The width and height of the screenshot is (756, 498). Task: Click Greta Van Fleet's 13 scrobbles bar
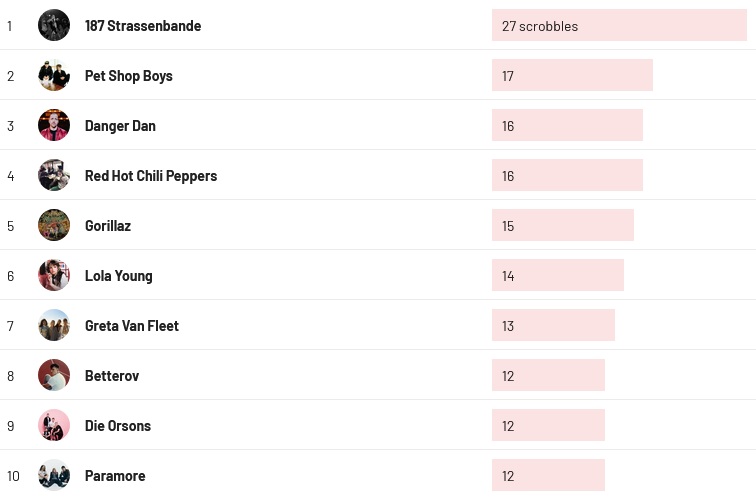pyautogui.click(x=553, y=326)
